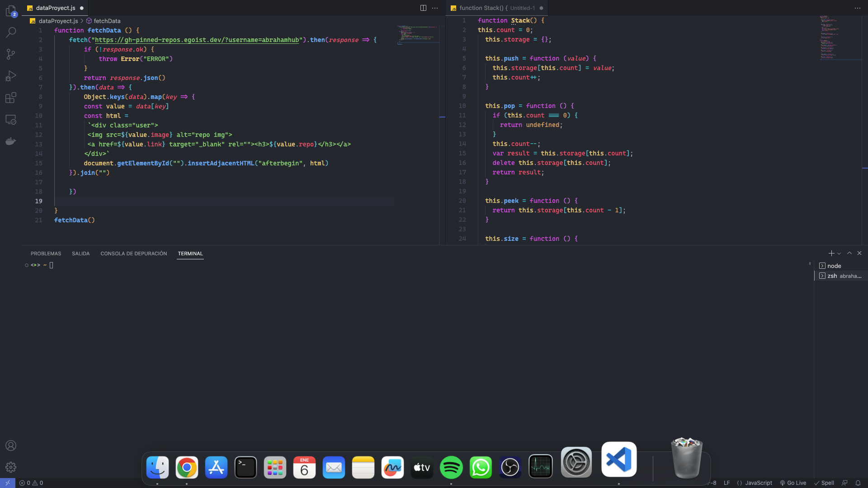868x488 pixels.
Task: Open the Search view in activity bar
Action: [x=11, y=33]
